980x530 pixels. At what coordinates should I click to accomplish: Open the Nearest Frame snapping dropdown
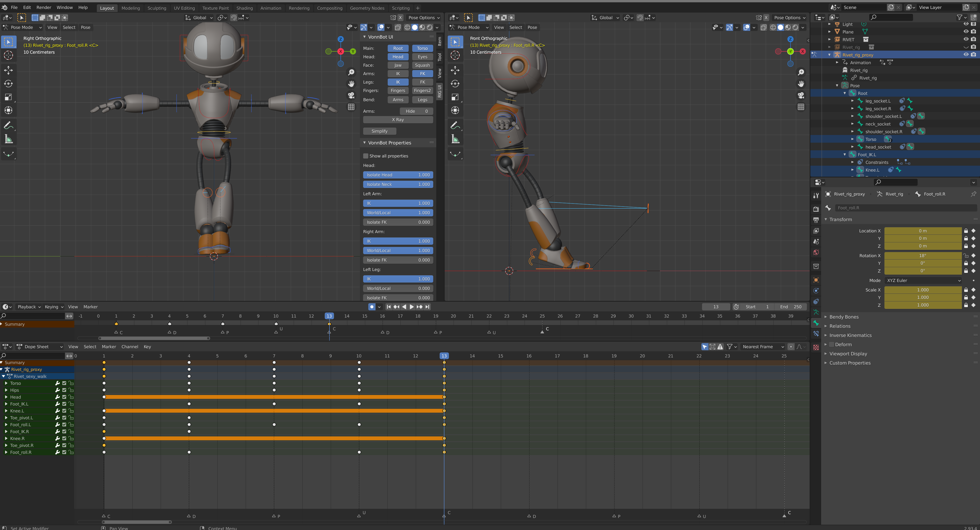(x=762, y=347)
